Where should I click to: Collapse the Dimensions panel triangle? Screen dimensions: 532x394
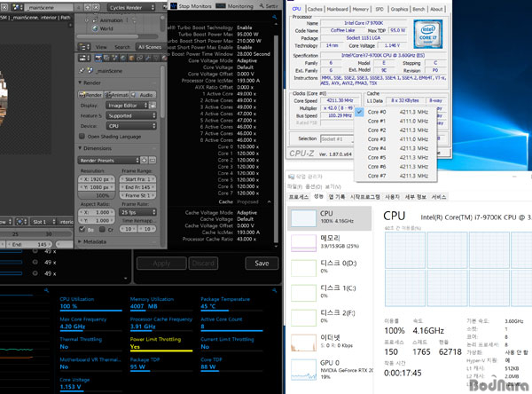80,148
